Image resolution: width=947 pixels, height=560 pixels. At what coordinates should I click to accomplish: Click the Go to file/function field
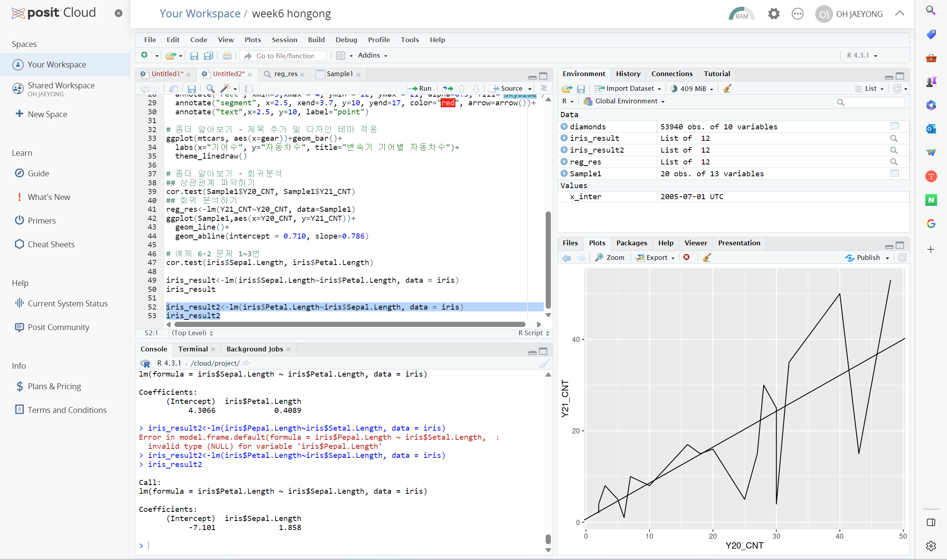pyautogui.click(x=285, y=56)
